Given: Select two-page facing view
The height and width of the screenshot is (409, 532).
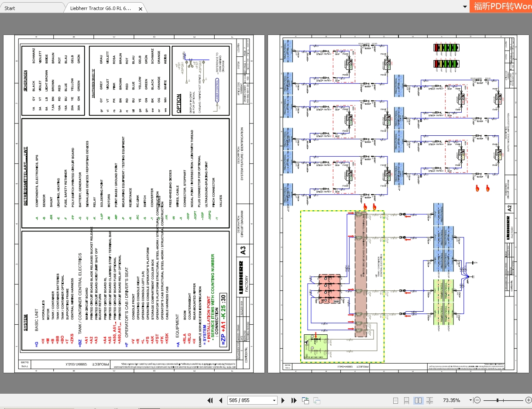Looking at the screenshot, I should (x=418, y=400).
